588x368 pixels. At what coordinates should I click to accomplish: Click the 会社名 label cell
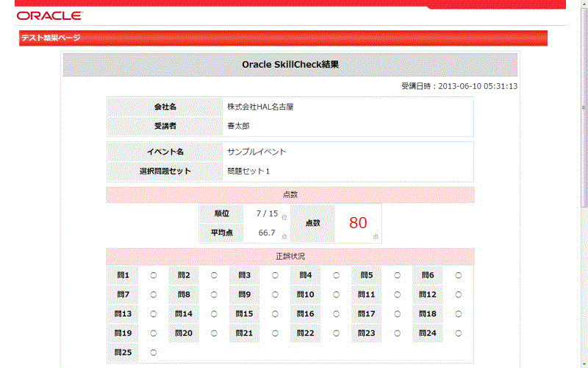coord(165,107)
